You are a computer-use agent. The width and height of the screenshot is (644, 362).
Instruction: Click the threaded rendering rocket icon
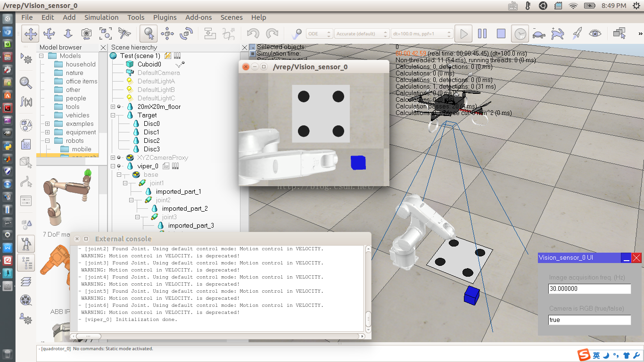point(577,33)
